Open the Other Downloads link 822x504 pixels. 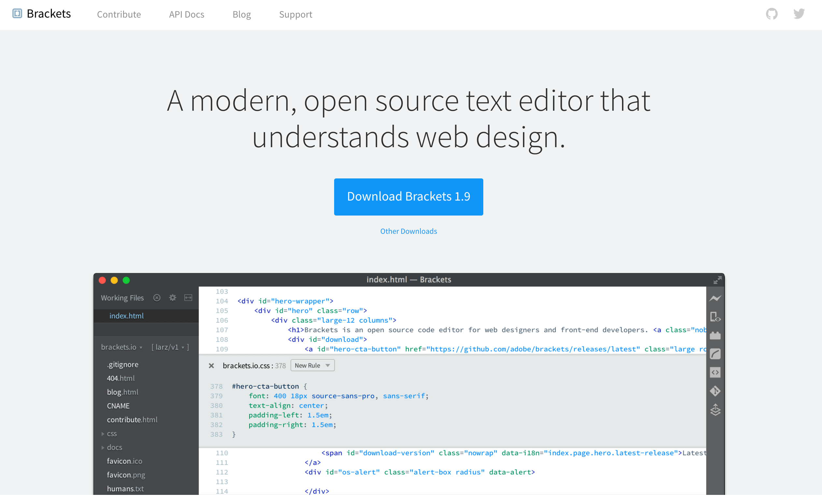(x=408, y=231)
